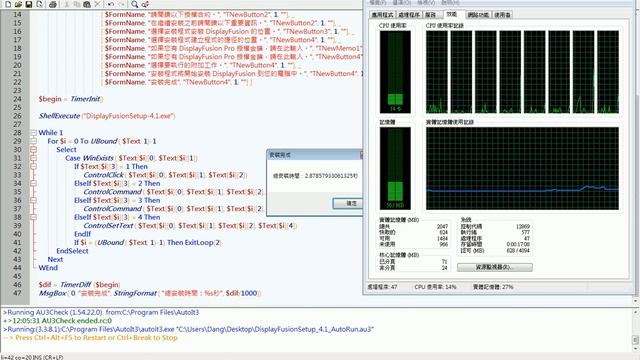Screen dimensions: 640x360
Task: Copy selection with the Copy toolbar icon
Action: [76, 4]
